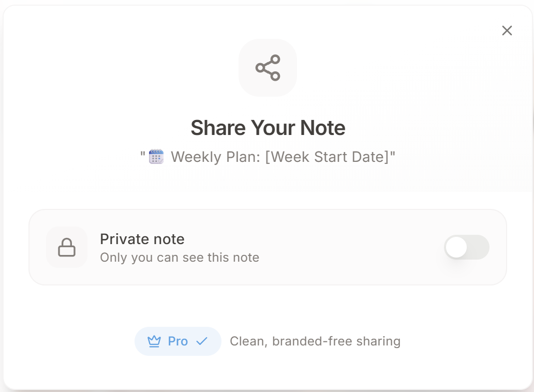Screen dimensions: 534x392
Task: Click the "Weekly Plan:" note title text
Action: (216, 156)
